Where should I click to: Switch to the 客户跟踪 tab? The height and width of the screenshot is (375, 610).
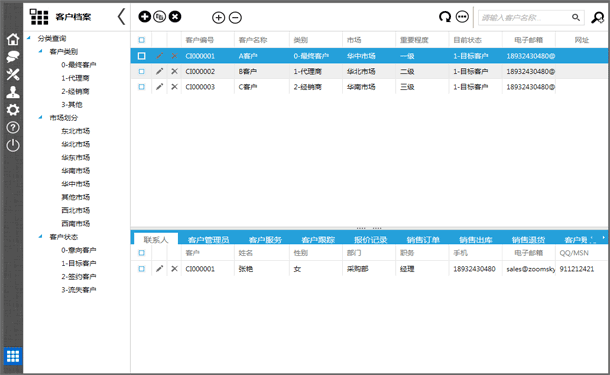(318, 240)
